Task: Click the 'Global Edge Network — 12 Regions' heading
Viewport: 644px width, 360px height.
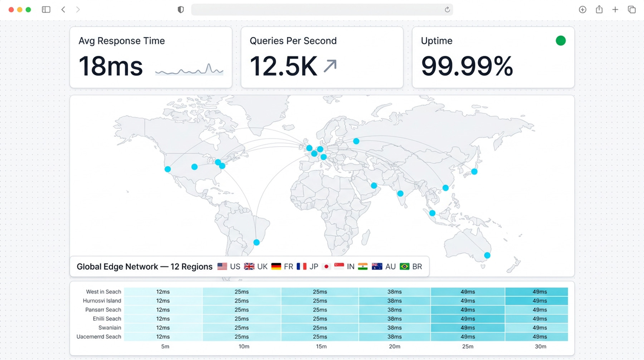Action: pos(145,267)
